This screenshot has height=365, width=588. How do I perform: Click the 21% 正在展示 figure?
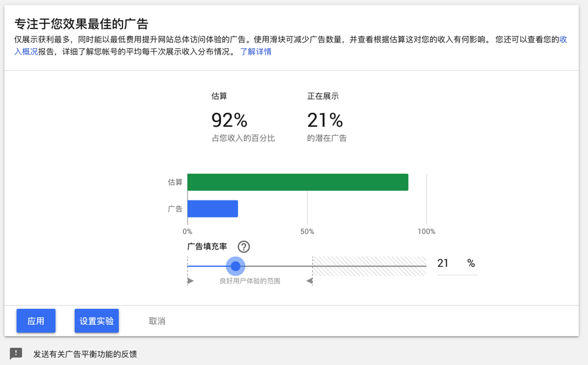pyautogui.click(x=325, y=120)
